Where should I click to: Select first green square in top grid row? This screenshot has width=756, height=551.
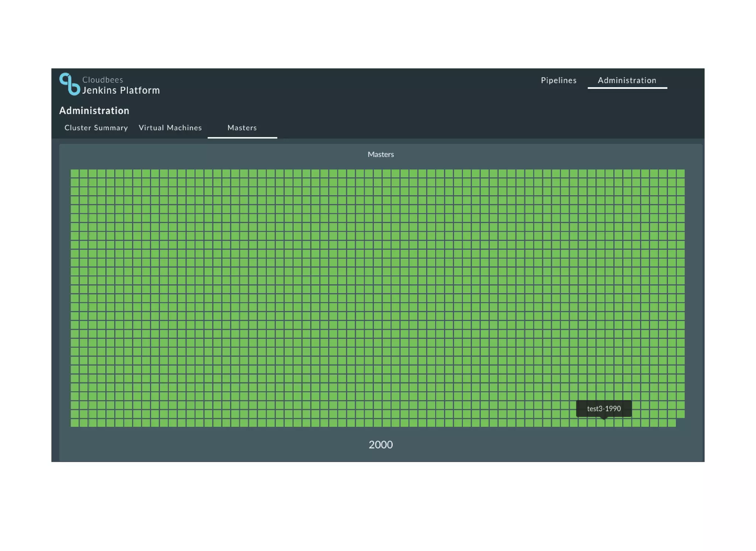click(75, 173)
